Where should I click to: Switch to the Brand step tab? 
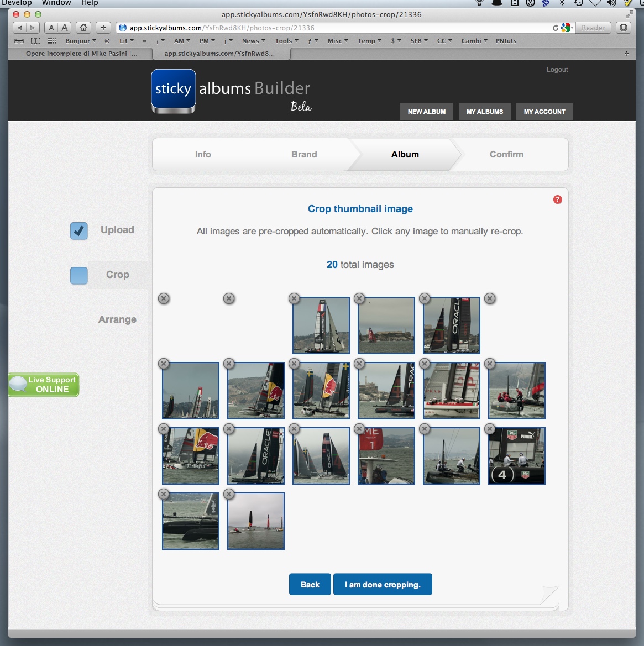tap(304, 155)
